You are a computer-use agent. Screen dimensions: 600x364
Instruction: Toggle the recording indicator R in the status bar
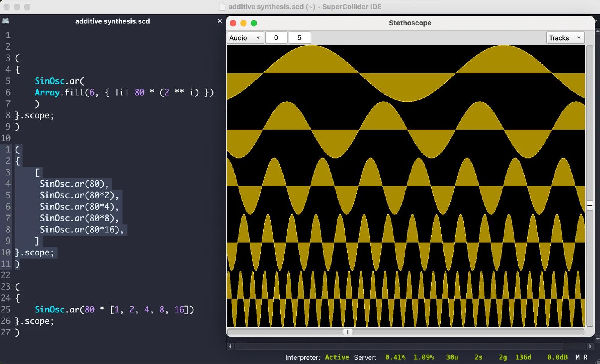tap(585, 357)
